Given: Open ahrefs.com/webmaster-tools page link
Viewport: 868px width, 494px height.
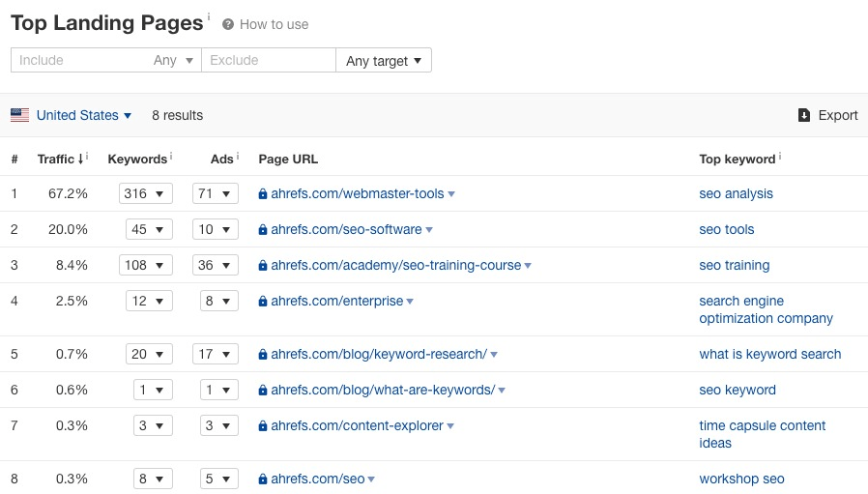Looking at the screenshot, I should click(357, 193).
